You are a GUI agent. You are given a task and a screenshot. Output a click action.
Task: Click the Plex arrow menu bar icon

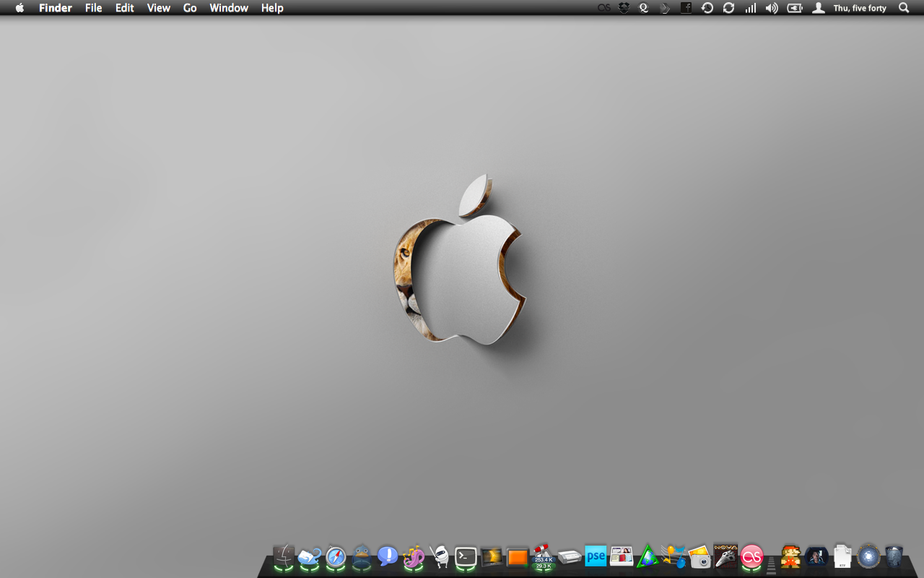[665, 8]
